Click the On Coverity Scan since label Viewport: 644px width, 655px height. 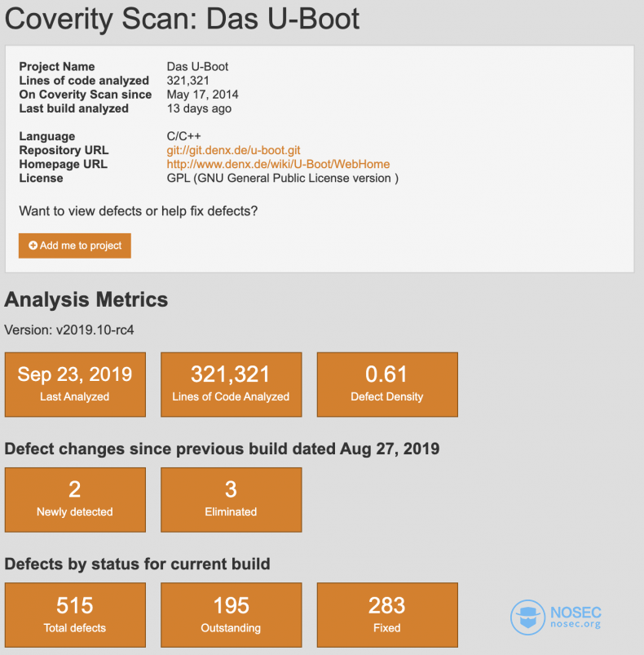pos(85,95)
